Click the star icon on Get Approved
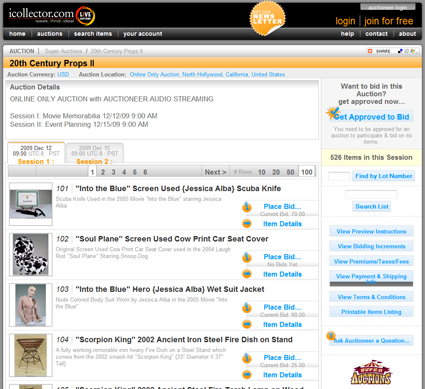 [333, 113]
